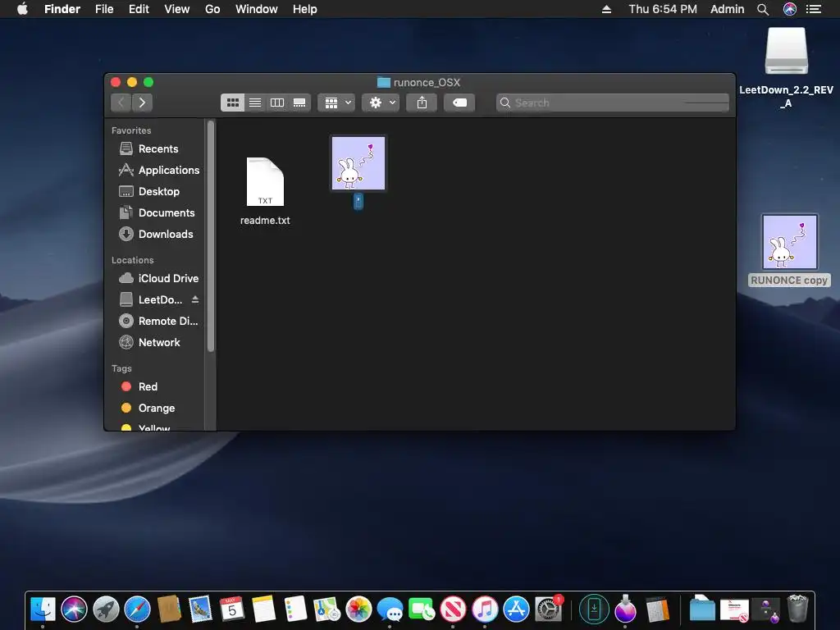Open Finder from the Dock
Image resolution: width=840 pixels, height=630 pixels.
point(43,609)
